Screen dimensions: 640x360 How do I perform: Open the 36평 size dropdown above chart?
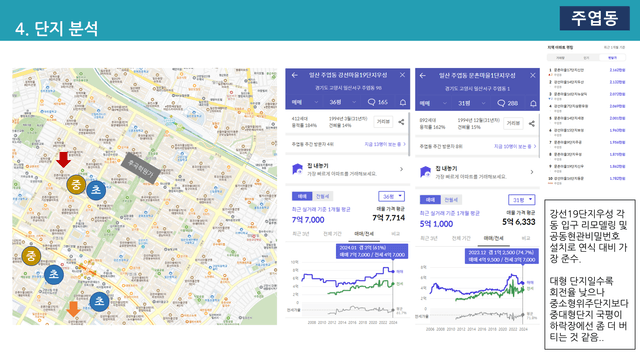[391, 196]
